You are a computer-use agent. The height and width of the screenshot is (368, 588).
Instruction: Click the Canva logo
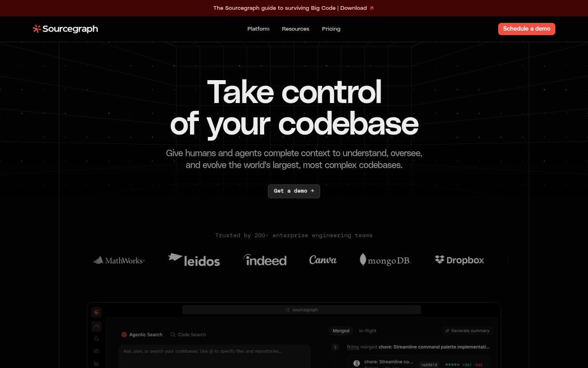tap(323, 260)
